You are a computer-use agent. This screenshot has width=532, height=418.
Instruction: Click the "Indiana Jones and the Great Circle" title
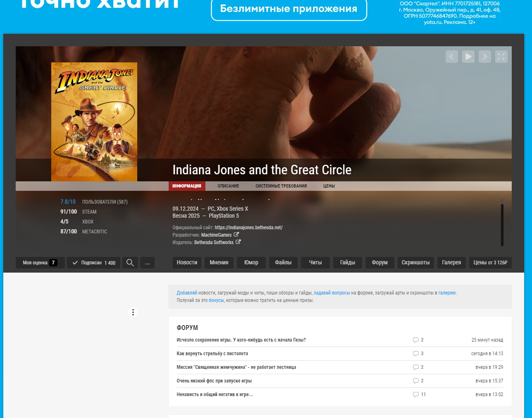[262, 170]
